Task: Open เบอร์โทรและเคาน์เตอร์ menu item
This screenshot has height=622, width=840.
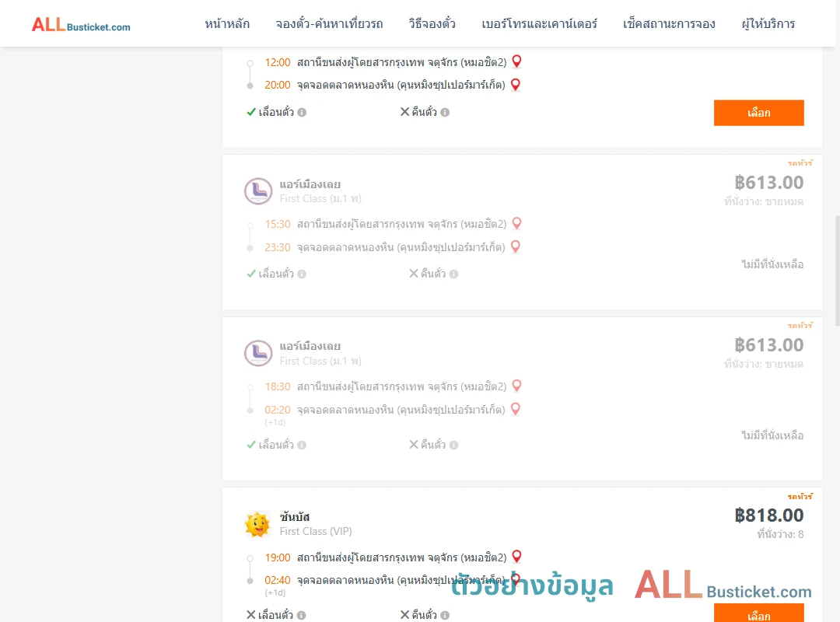Action: point(539,24)
